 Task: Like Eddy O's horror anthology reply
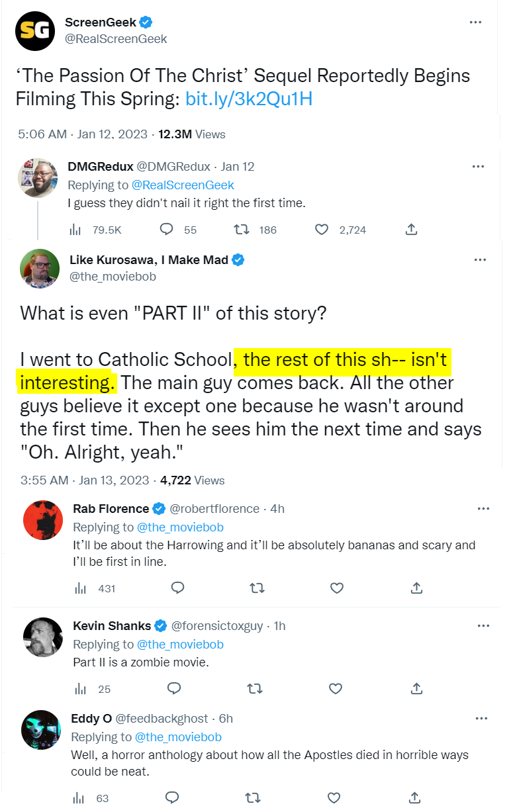334,797
